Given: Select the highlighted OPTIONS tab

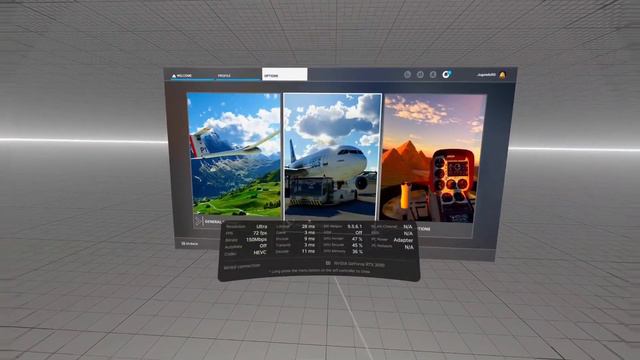Looking at the screenshot, I should [x=284, y=75].
